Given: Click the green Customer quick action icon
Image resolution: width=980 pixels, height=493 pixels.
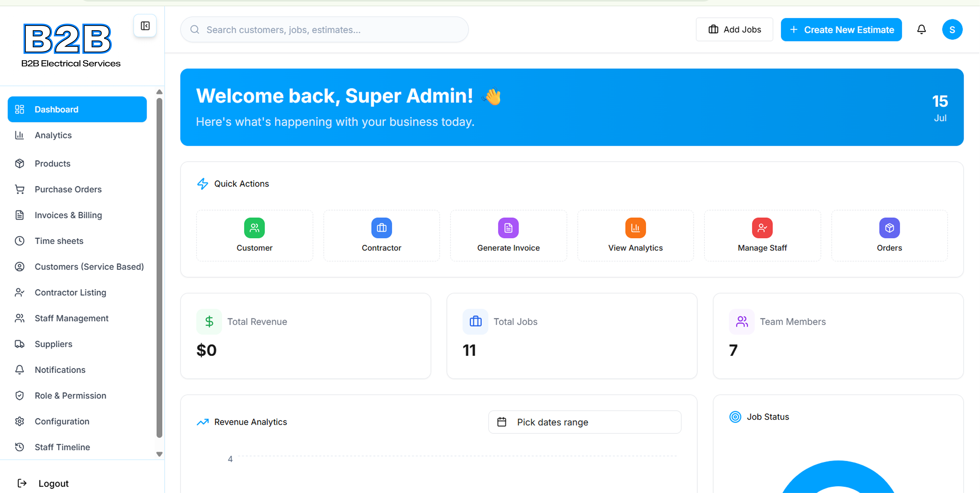Looking at the screenshot, I should [x=254, y=228].
